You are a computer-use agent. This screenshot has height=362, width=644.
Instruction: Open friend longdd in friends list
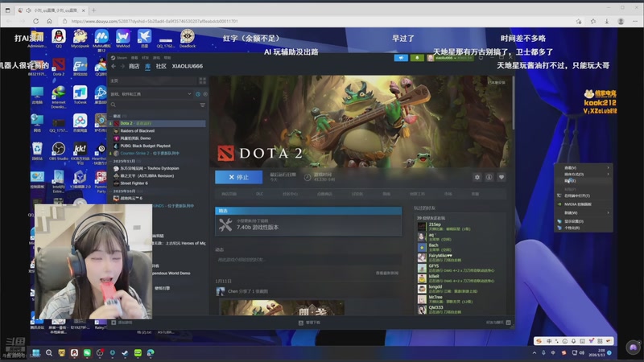coord(448,289)
